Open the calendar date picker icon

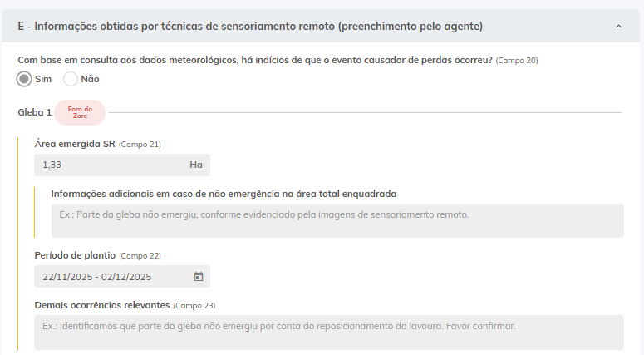click(x=198, y=277)
